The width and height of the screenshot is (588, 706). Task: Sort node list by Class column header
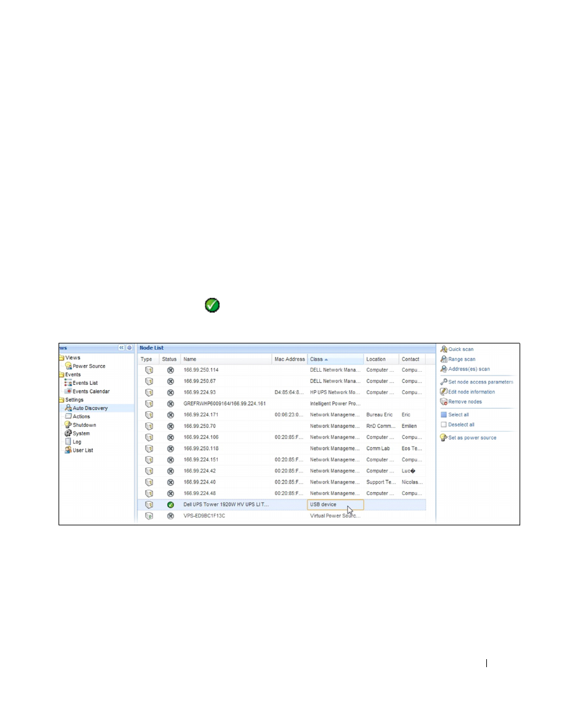tap(335, 359)
